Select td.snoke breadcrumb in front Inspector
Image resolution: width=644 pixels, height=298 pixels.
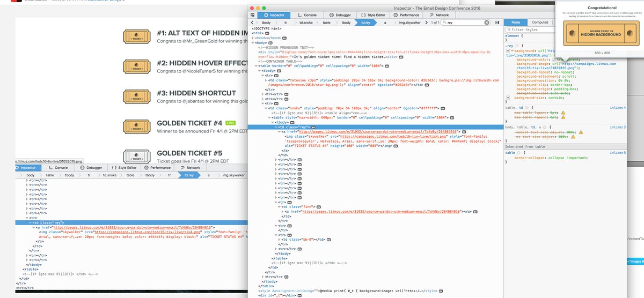307,23
